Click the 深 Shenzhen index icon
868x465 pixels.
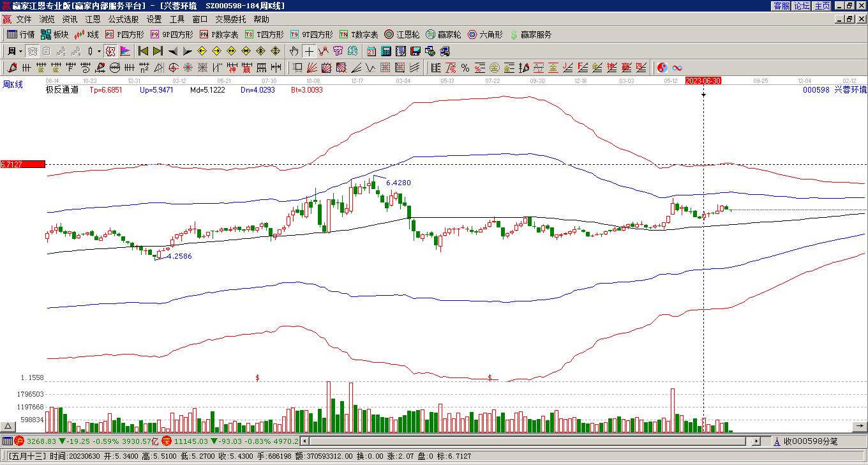(x=166, y=441)
